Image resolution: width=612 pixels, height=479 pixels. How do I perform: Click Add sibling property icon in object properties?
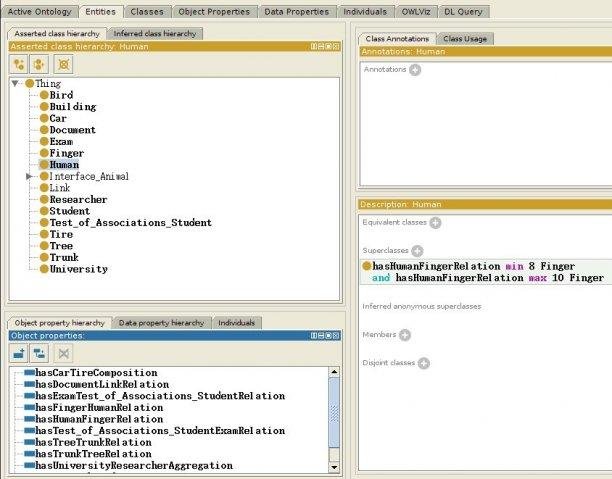click(39, 354)
